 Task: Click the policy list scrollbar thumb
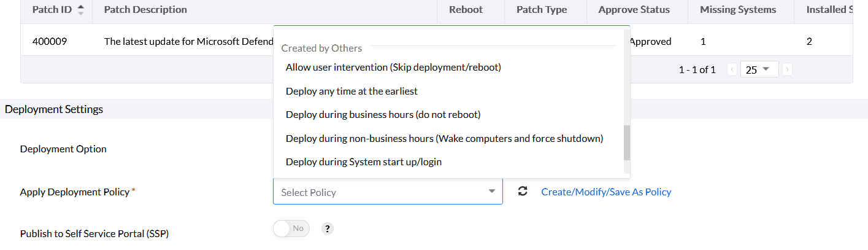(626, 142)
